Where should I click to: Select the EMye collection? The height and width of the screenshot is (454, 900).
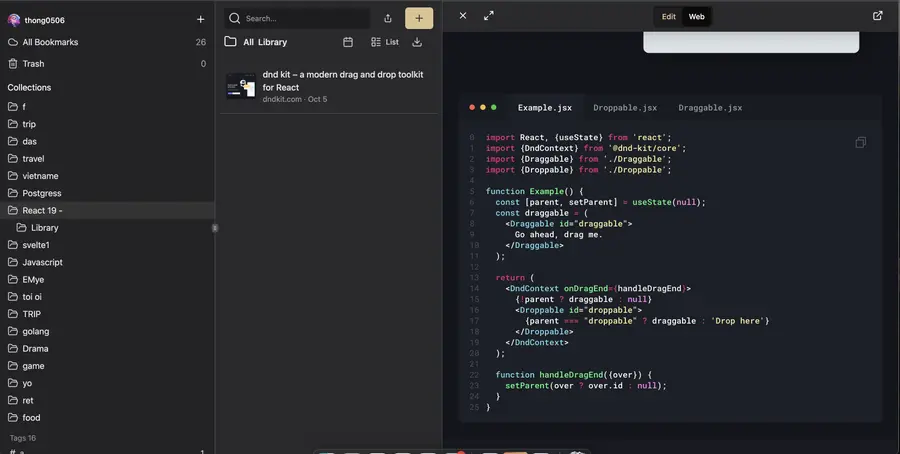(x=107, y=280)
